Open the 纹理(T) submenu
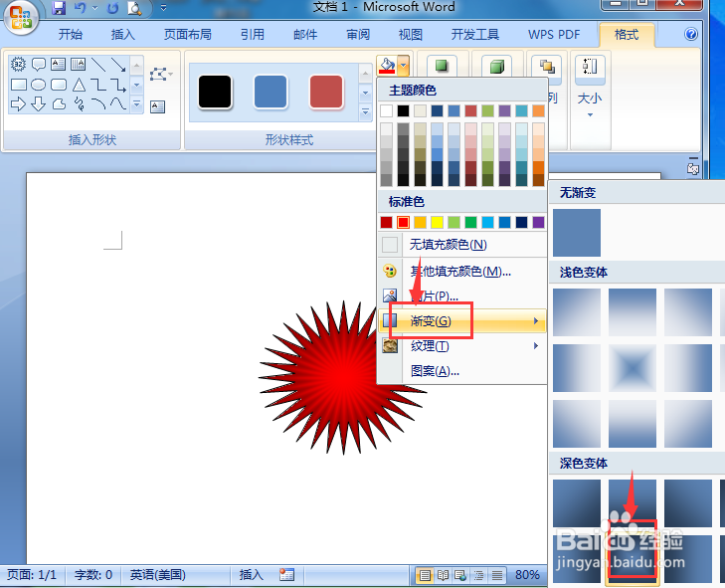 click(462, 345)
